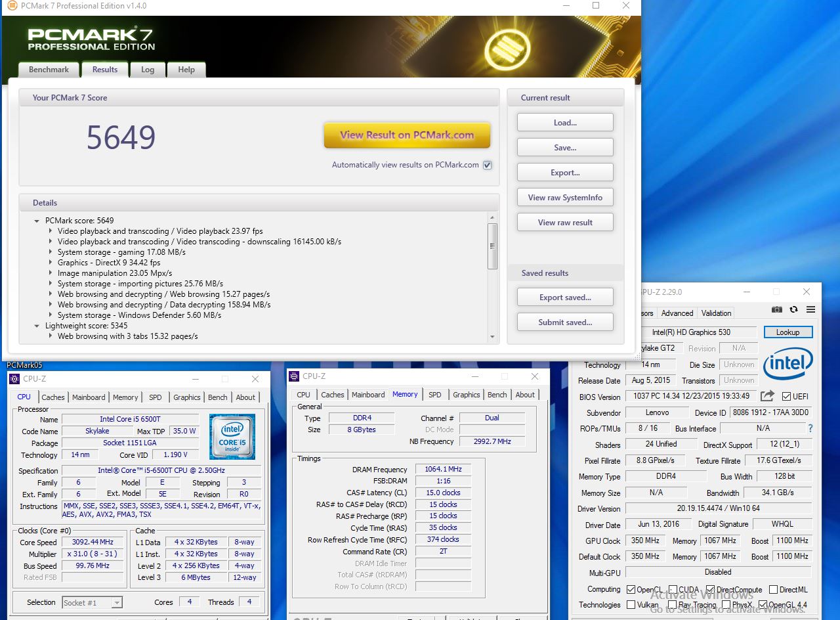Click the BIOS export share icon in GPU-Z
The image size is (840, 620).
[767, 396]
